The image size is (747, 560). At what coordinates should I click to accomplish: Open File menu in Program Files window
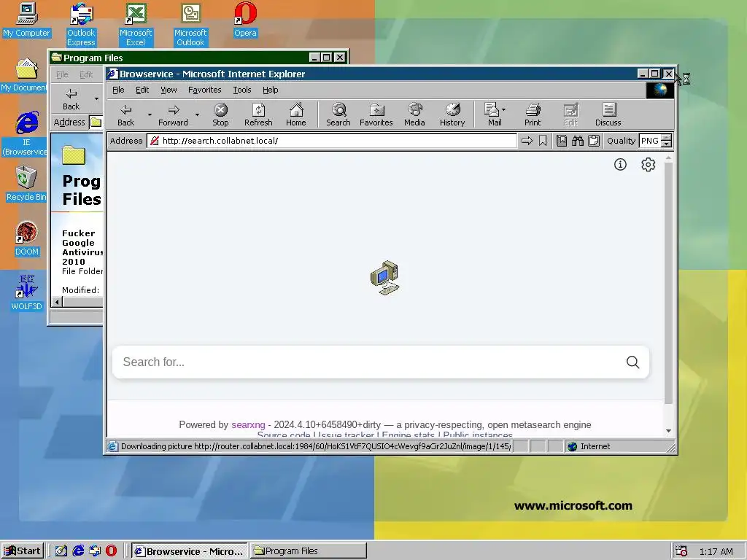pos(63,74)
